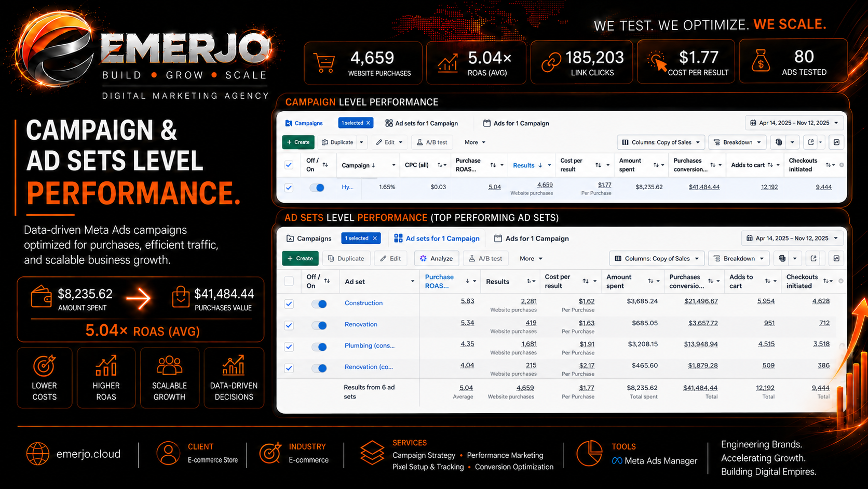
Task: Open date range dropdown in ad sets panel
Action: point(792,239)
